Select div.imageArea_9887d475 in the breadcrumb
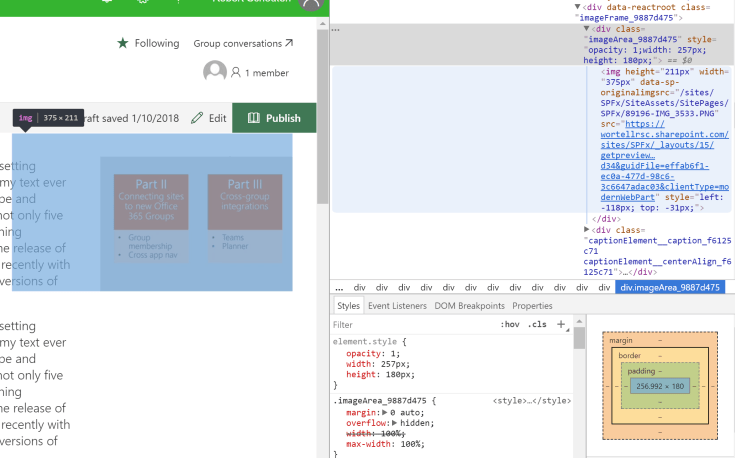Image resolution: width=735 pixels, height=458 pixels. coord(669,287)
